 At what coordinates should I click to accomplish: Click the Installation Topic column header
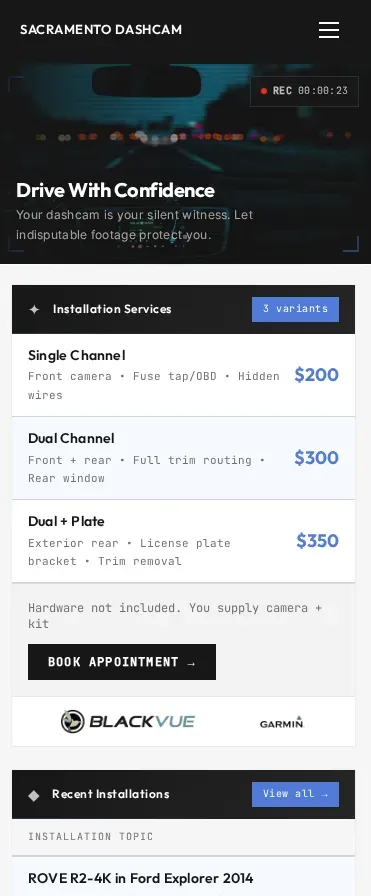91,837
